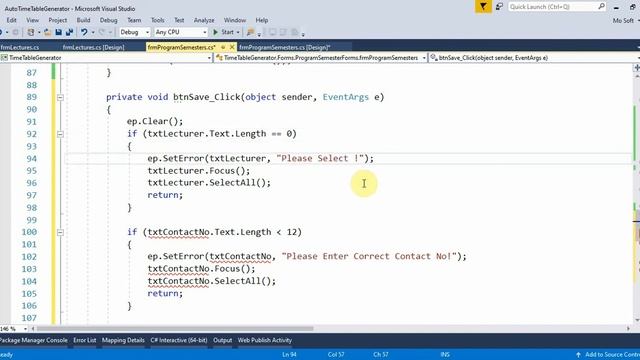
Task: Open the View menu
Action: (33, 20)
